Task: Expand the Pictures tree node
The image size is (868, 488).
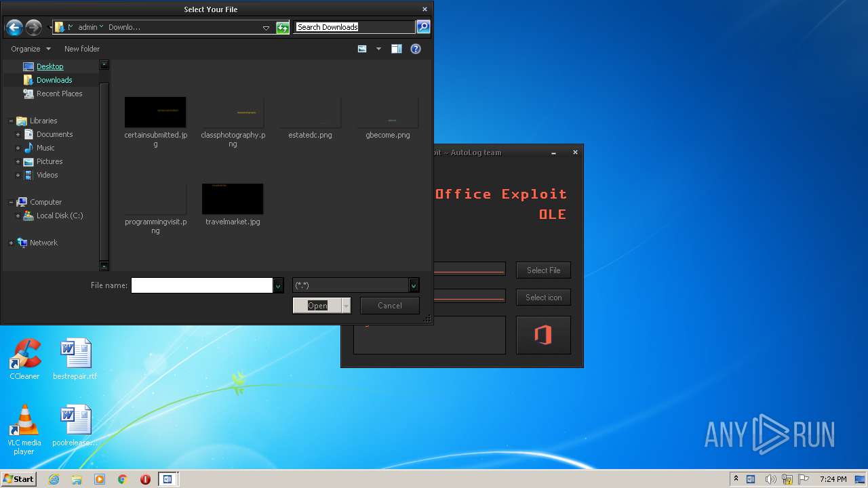Action: point(18,161)
